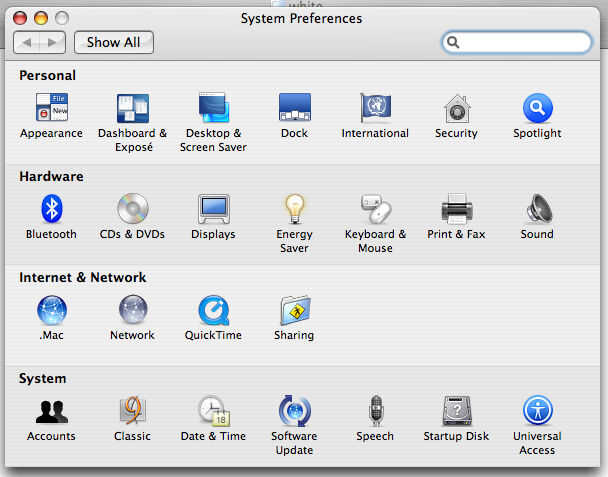
Task: Open the Dock preferences icon
Action: (295, 107)
